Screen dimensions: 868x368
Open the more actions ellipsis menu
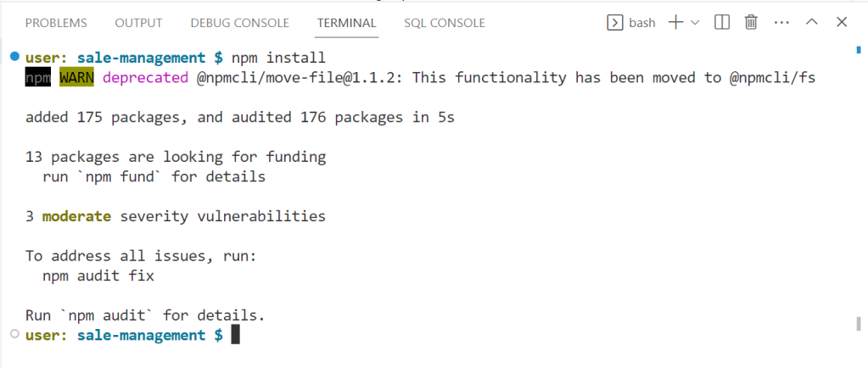pyautogui.click(x=781, y=23)
